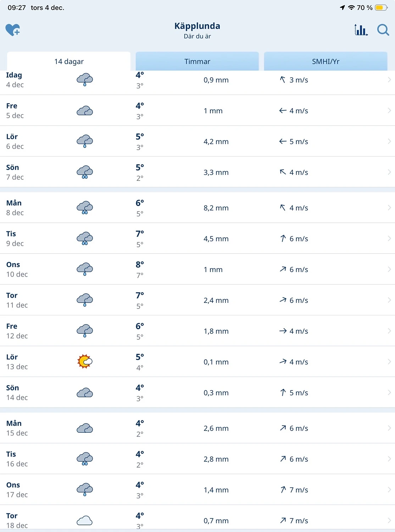The width and height of the screenshot is (395, 532).
Task: Switch to the SMHI/Yr tab
Action: coord(326,61)
